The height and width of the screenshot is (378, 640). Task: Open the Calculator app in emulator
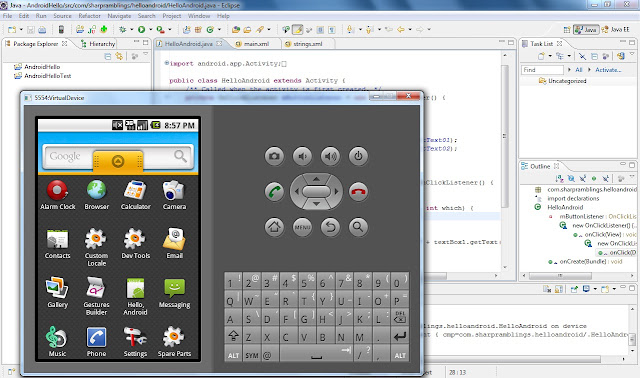(x=136, y=195)
